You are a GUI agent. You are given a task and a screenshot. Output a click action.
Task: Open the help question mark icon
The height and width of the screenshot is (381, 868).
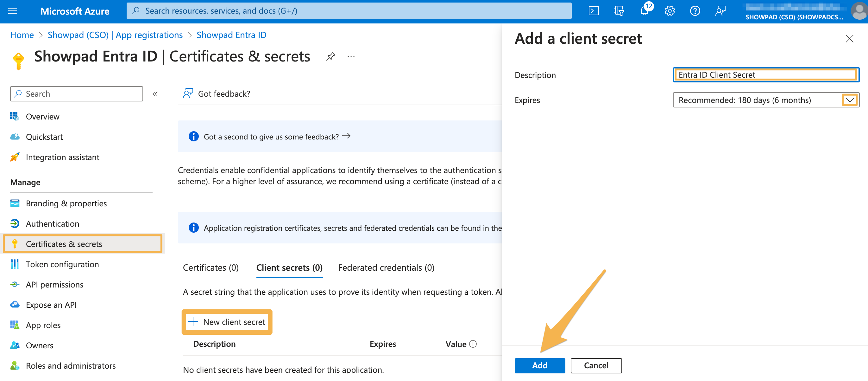tap(695, 11)
